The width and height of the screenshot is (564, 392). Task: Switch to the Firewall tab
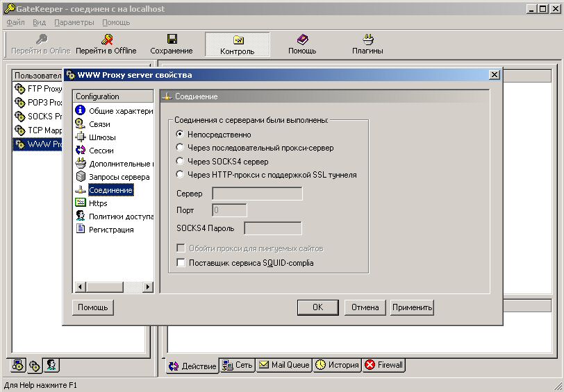(383, 365)
